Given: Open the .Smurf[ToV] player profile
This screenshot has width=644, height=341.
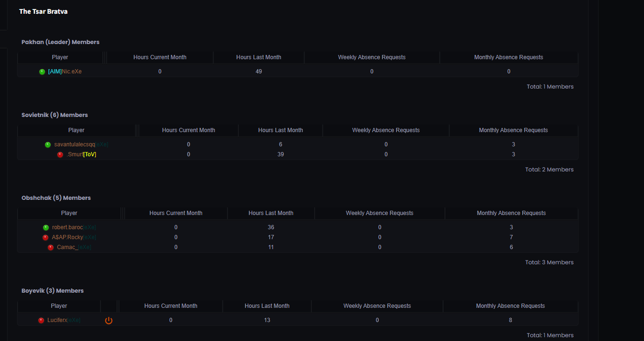Looking at the screenshot, I should pyautogui.click(x=82, y=154).
